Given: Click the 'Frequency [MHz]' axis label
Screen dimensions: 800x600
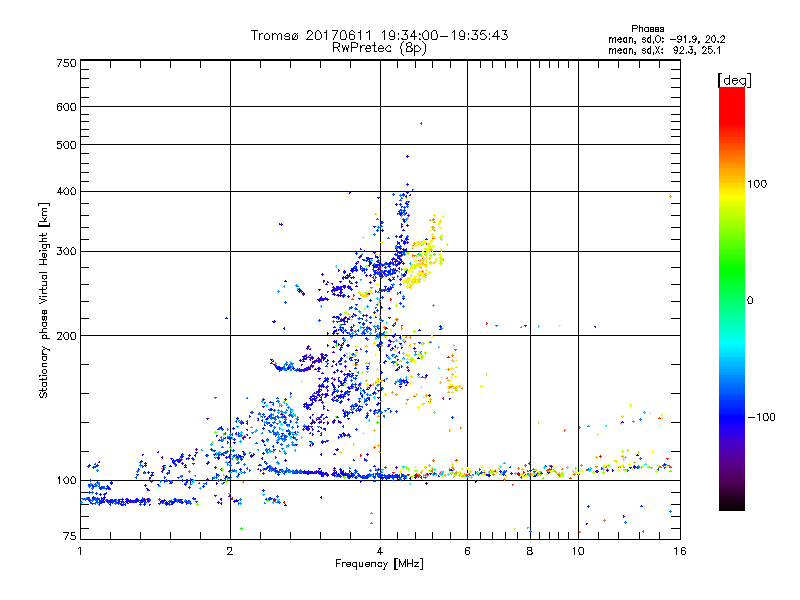Looking at the screenshot, I should 379,564.
